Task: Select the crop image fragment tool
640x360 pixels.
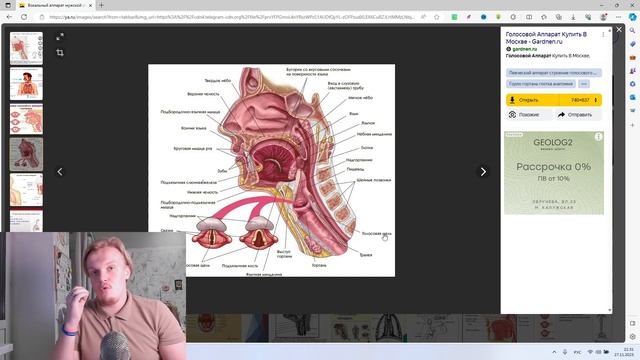Action: click(60, 53)
